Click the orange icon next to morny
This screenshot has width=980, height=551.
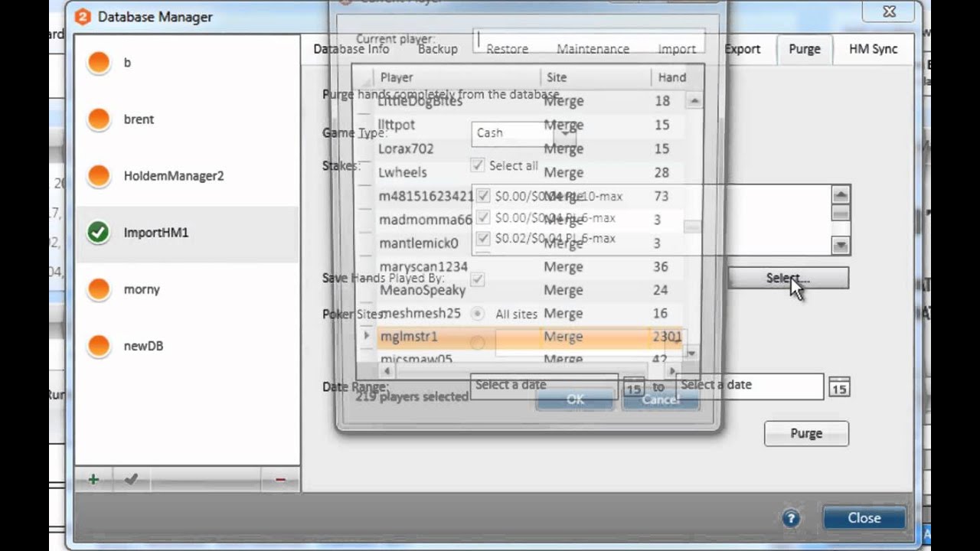click(99, 289)
